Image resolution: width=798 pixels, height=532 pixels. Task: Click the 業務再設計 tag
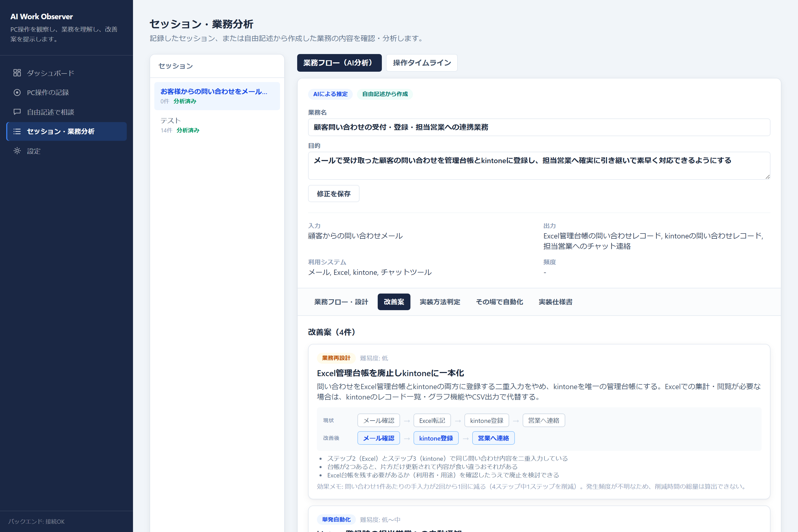(336, 358)
